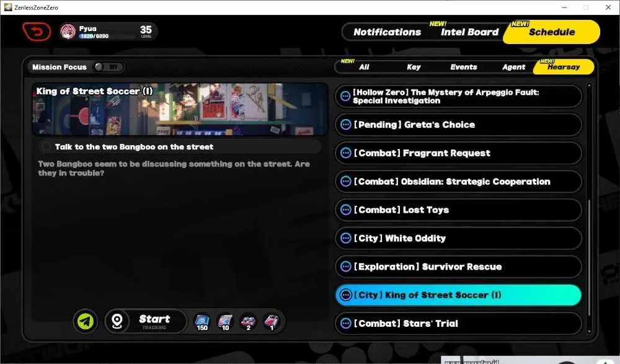Click the icon beside Lost Toys
The image size is (620, 364).
(345, 210)
